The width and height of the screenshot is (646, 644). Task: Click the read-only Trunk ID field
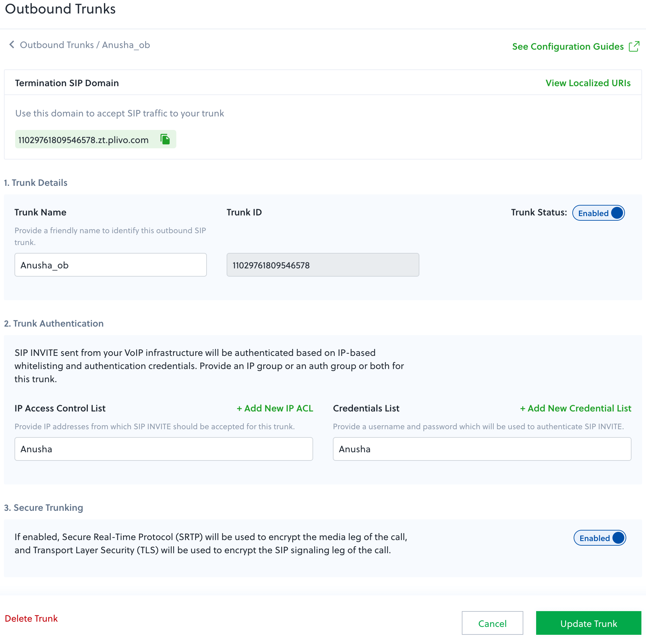click(323, 265)
